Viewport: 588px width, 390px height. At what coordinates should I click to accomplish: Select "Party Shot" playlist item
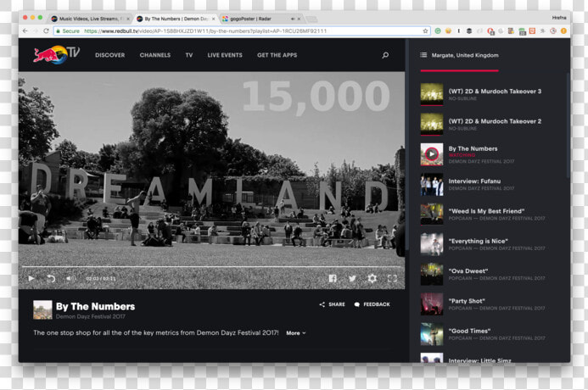(467, 301)
